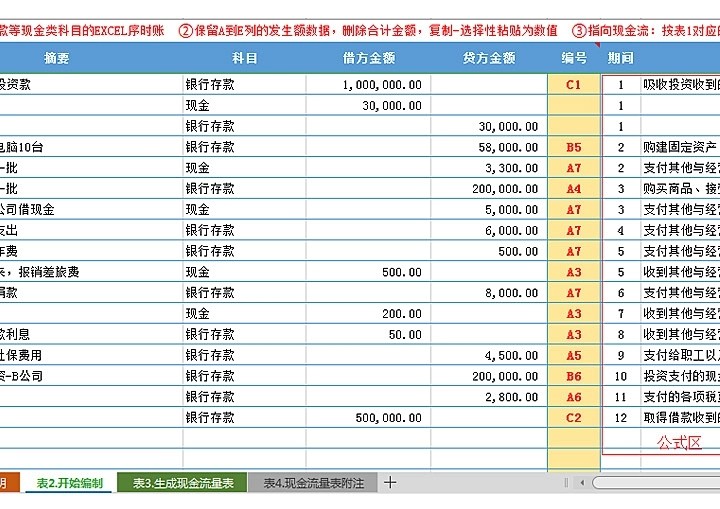Image resolution: width=720 pixels, height=509 pixels.
Task: Select the 4,500.00 credit amount
Action: click(489, 355)
